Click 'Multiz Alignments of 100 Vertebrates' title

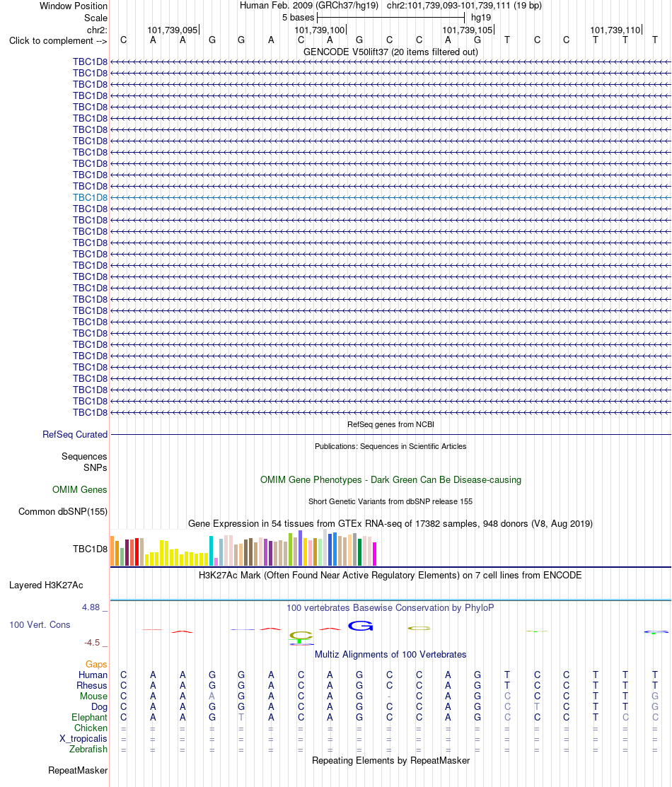tap(390, 655)
